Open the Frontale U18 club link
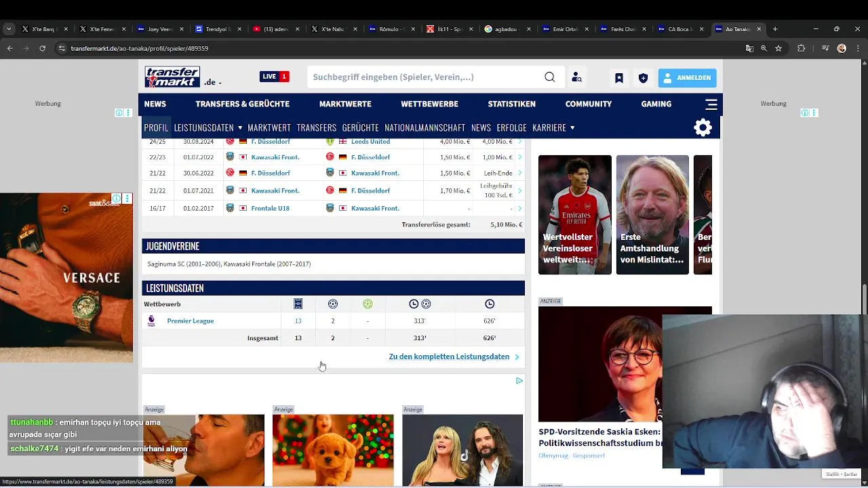The height and width of the screenshot is (488, 868). point(270,208)
